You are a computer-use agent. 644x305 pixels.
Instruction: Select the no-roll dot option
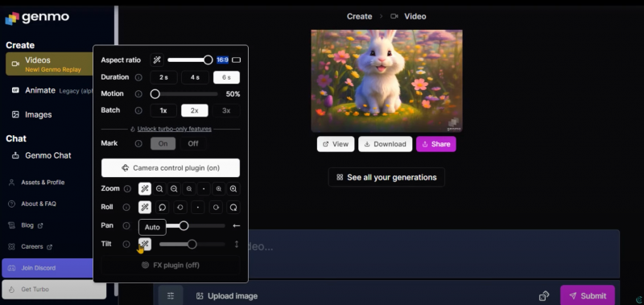tap(198, 208)
